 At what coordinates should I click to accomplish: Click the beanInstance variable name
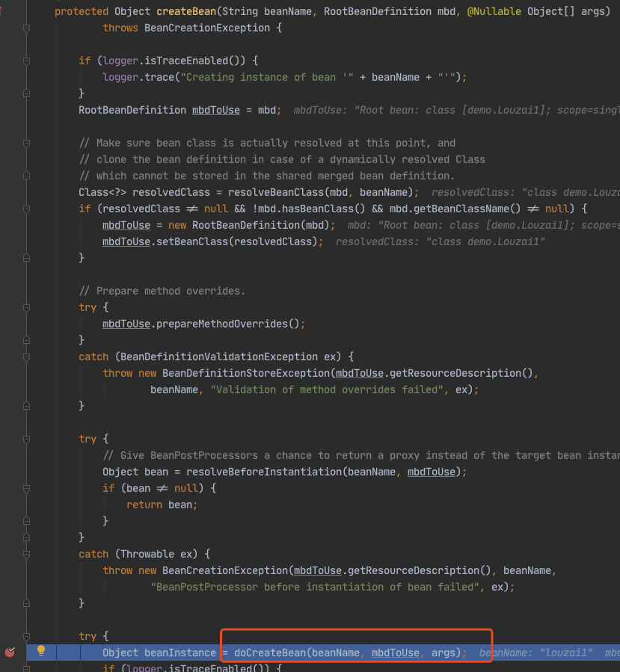pos(180,653)
